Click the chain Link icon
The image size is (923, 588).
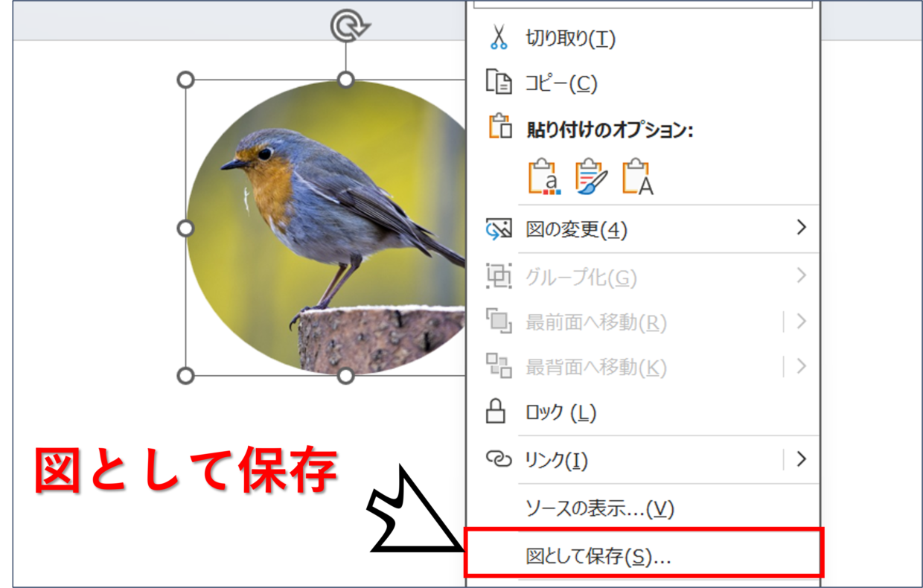click(499, 458)
